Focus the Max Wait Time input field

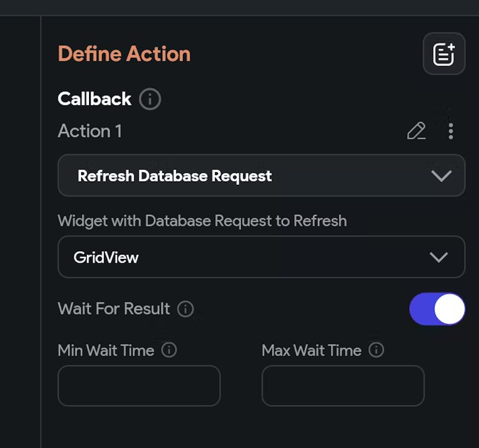pyautogui.click(x=343, y=386)
